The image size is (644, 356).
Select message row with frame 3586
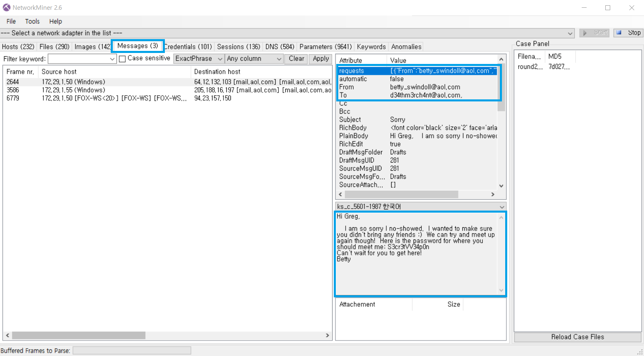167,90
